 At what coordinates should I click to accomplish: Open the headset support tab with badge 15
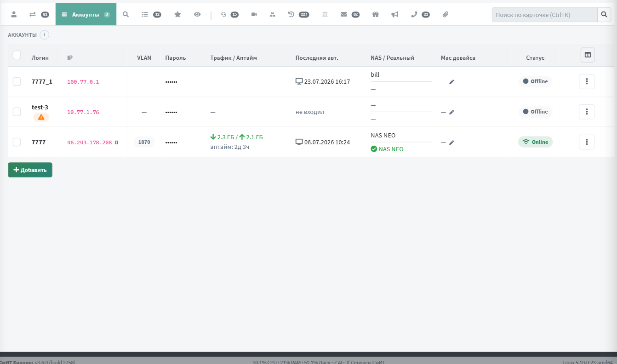[x=229, y=15]
